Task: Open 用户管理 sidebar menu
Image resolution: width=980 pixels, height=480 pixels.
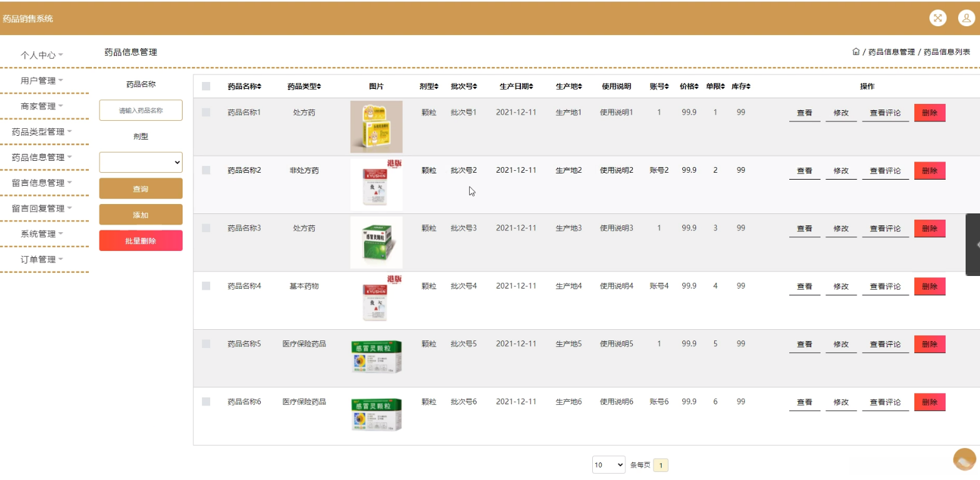Action: click(x=42, y=81)
